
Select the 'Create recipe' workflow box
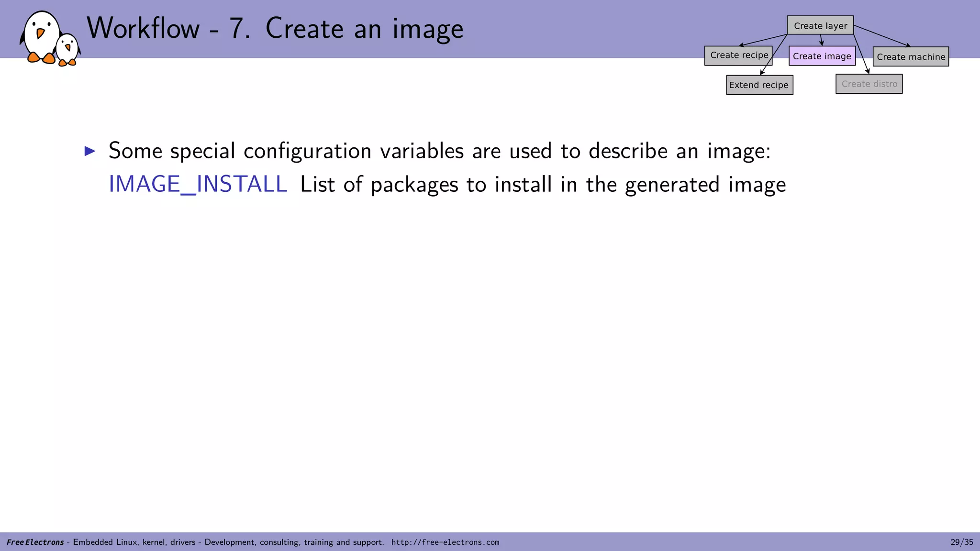(x=738, y=55)
